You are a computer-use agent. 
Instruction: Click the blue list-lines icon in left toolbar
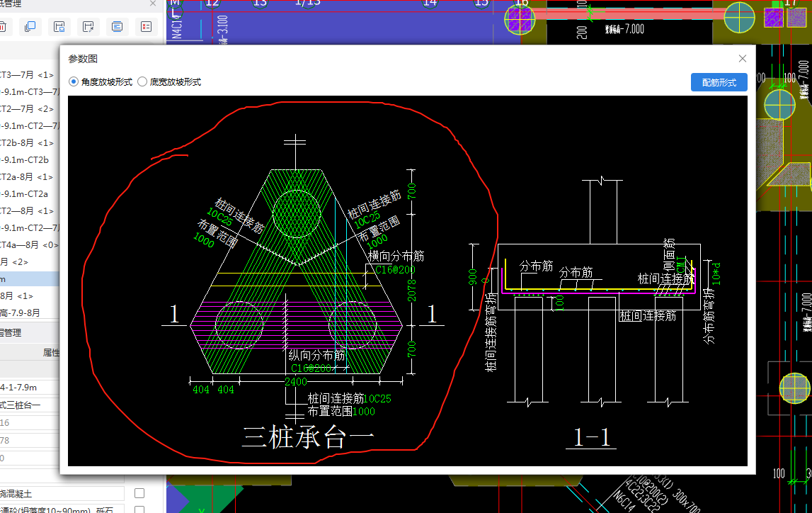click(x=117, y=26)
